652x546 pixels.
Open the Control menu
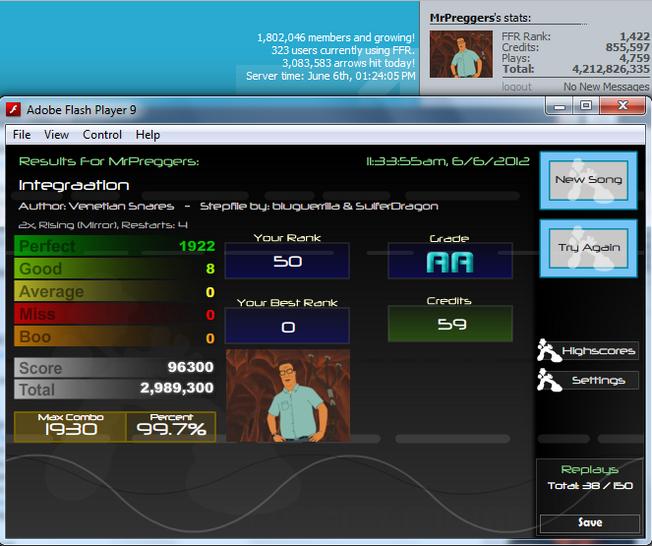click(102, 135)
